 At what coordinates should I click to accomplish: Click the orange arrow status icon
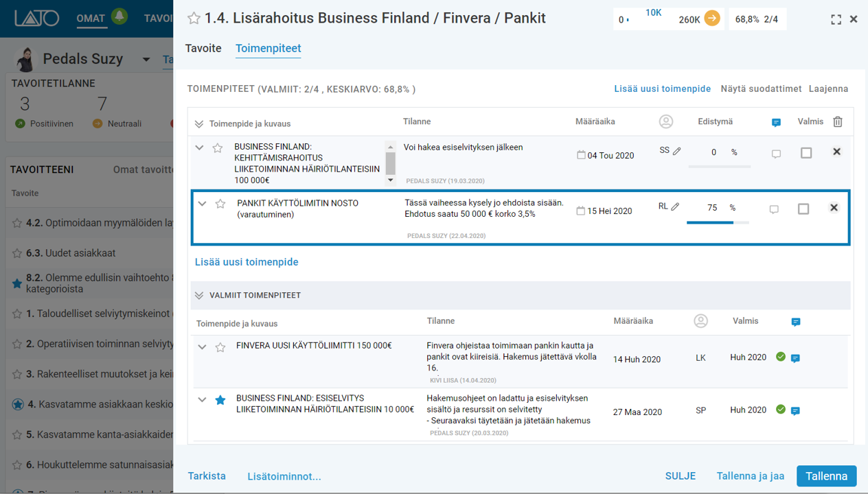click(x=712, y=19)
